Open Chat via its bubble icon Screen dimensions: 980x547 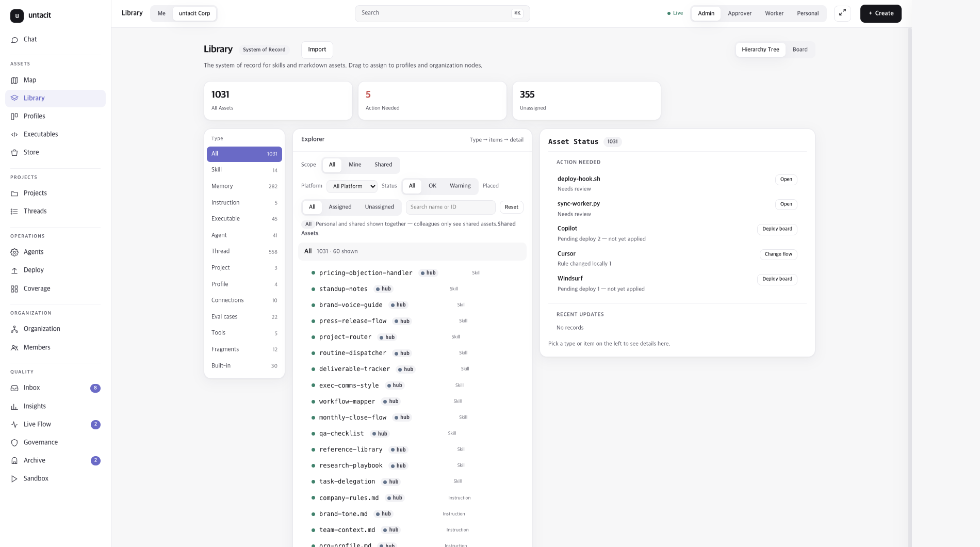[14, 40]
